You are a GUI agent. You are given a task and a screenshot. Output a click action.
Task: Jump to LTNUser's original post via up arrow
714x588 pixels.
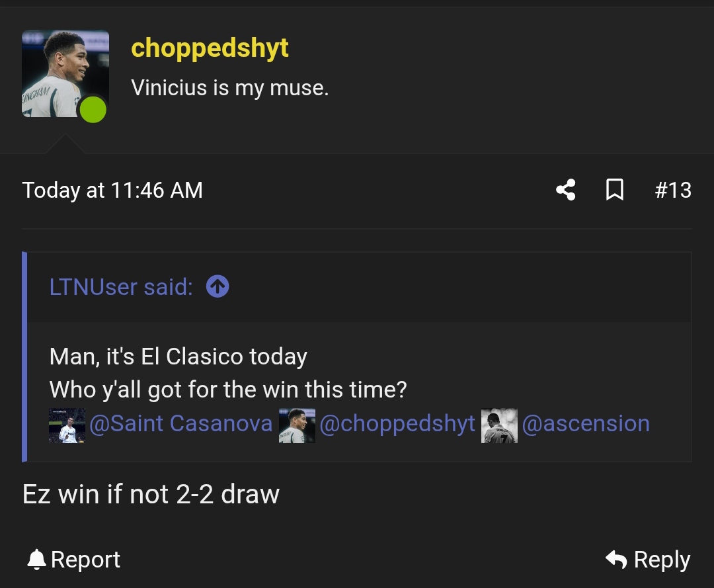[218, 286]
